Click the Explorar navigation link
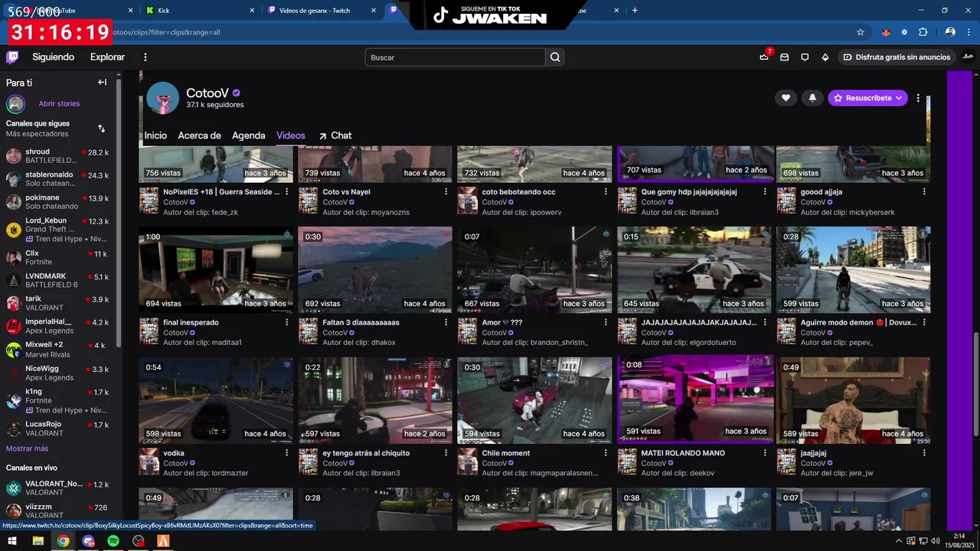Viewport: 980px width, 551px height. tap(107, 57)
